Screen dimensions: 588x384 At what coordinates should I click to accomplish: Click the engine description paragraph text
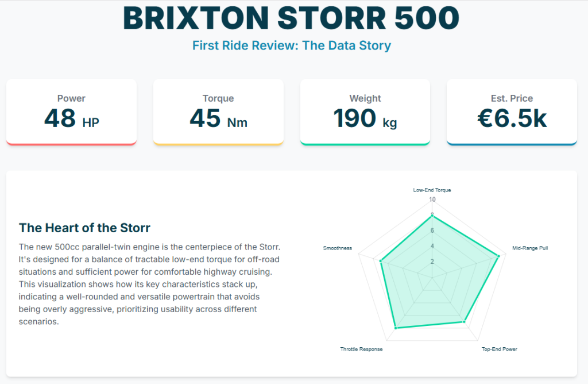click(149, 284)
